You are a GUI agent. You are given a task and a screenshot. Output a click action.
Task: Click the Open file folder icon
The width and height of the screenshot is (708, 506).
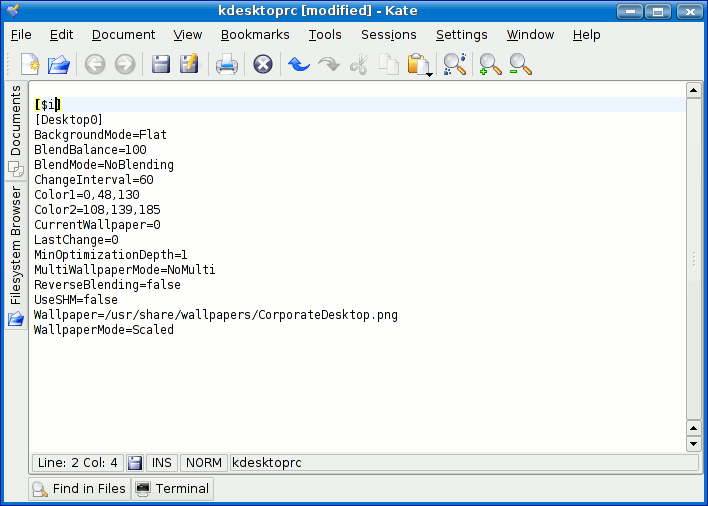(59, 65)
